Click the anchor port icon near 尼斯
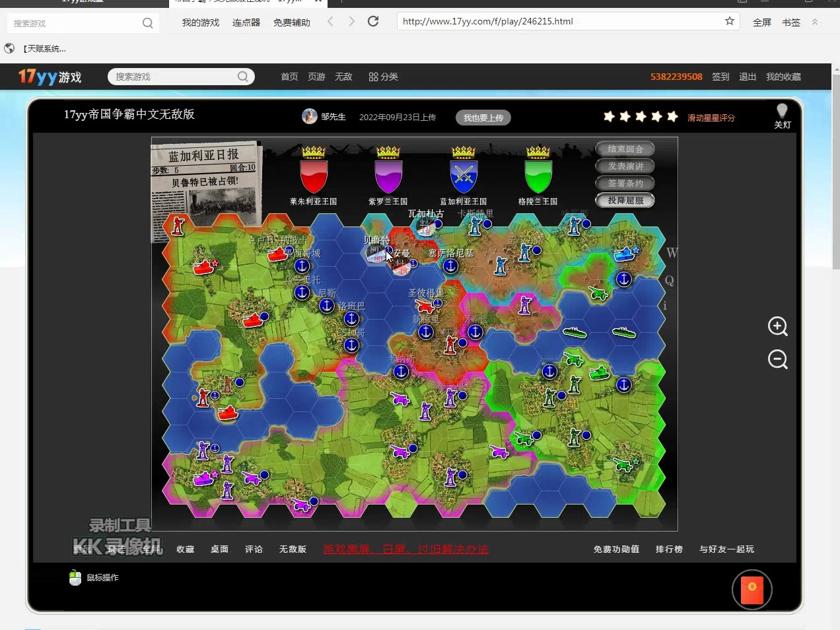This screenshot has width=840, height=630. click(x=326, y=306)
